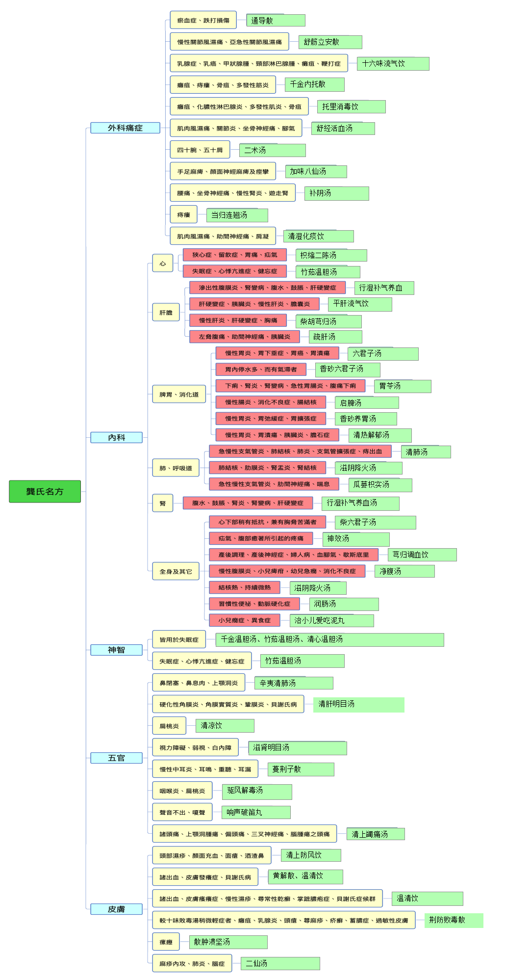
Task: Select the 清上防风饮 formula node
Action: click(311, 855)
